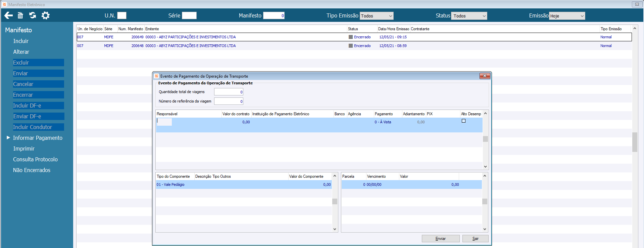Screen dimensions: 644x248
Task: Select Alterar in the Manifesto menu
Action: (x=21, y=52)
